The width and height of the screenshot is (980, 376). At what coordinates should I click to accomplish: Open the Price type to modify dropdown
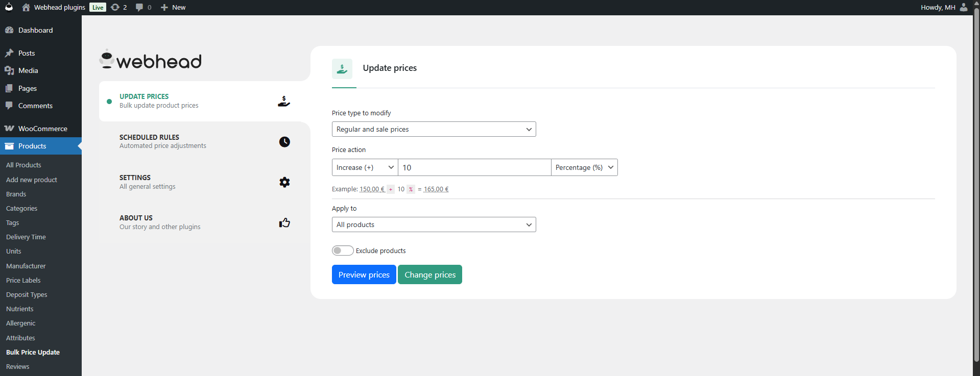click(x=434, y=129)
